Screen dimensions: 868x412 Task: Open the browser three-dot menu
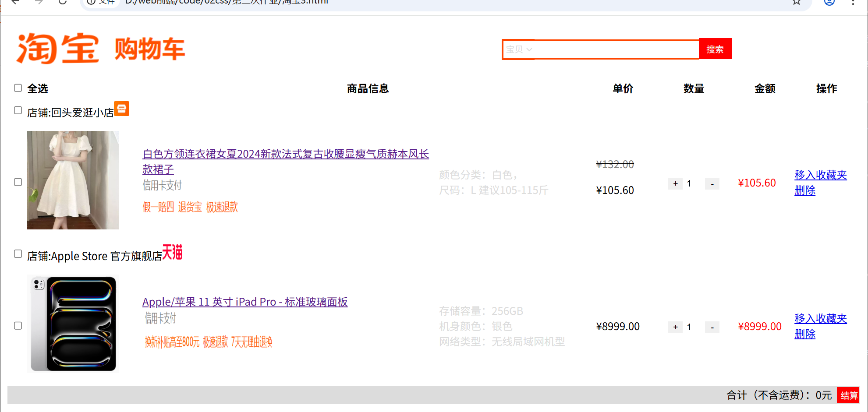click(x=853, y=2)
